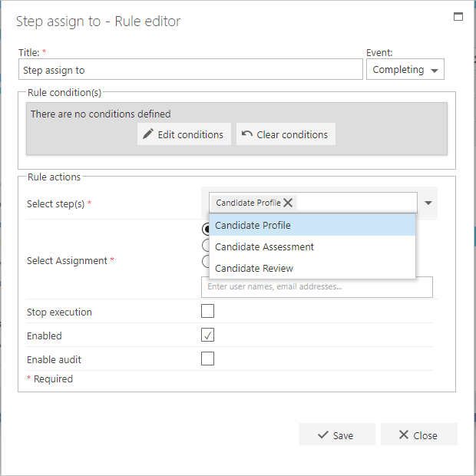Close the Rule editor
476x476 pixels.
pyautogui.click(x=418, y=435)
